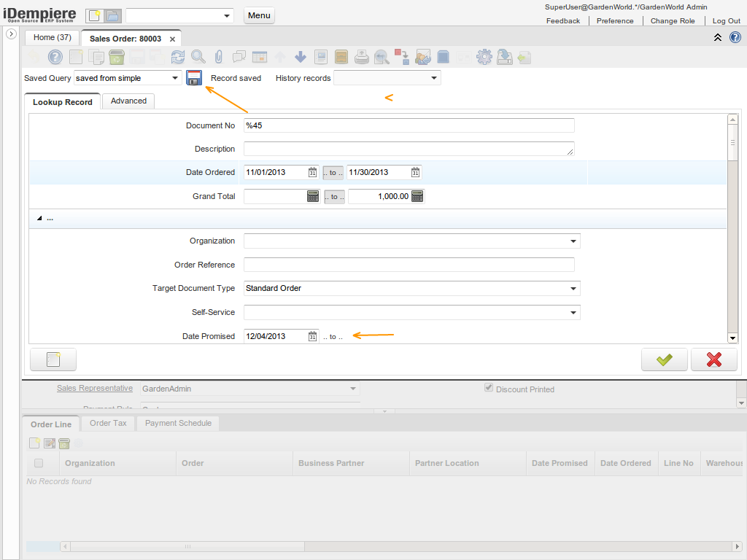747x560 pixels.
Task: Expand the Organization dropdown list
Action: click(x=573, y=241)
